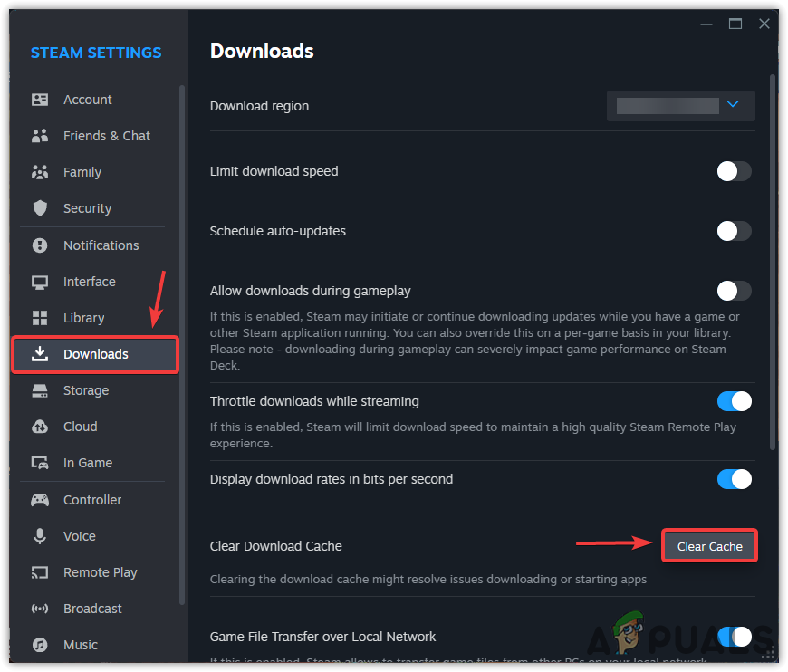
Task: Click the Broadcast signal icon
Action: (40, 609)
